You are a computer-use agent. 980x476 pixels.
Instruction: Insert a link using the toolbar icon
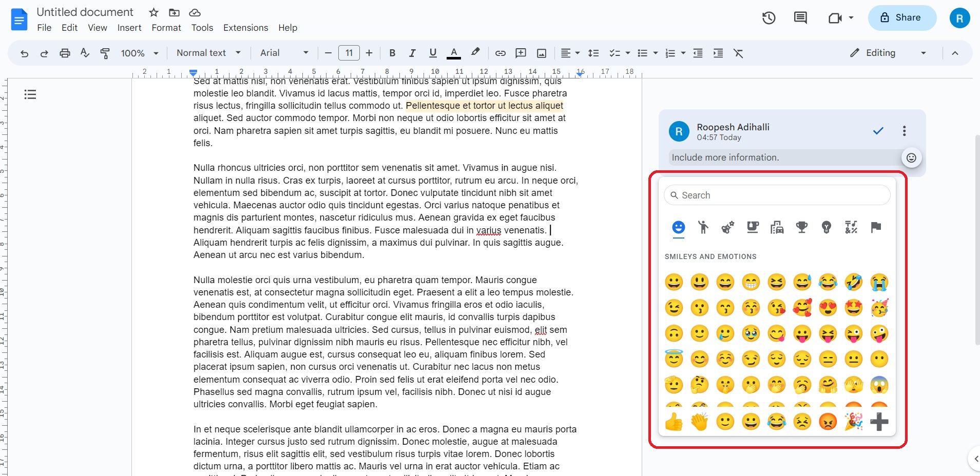(x=501, y=53)
